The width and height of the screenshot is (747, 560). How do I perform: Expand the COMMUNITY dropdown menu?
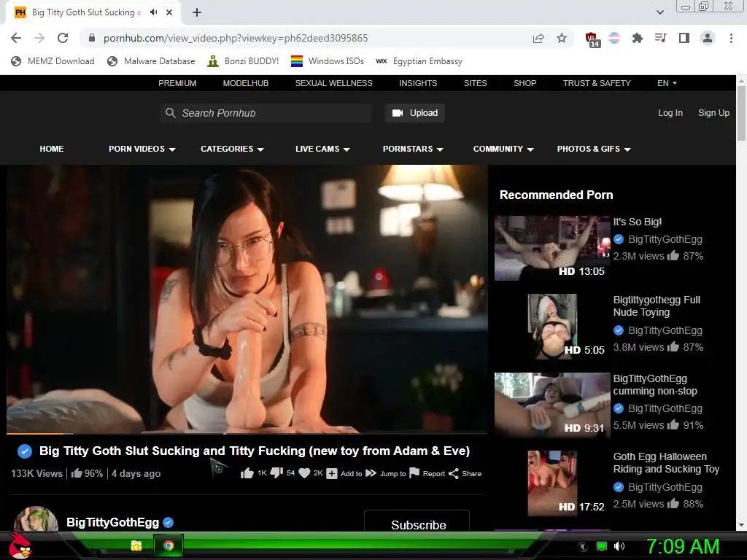[503, 149]
